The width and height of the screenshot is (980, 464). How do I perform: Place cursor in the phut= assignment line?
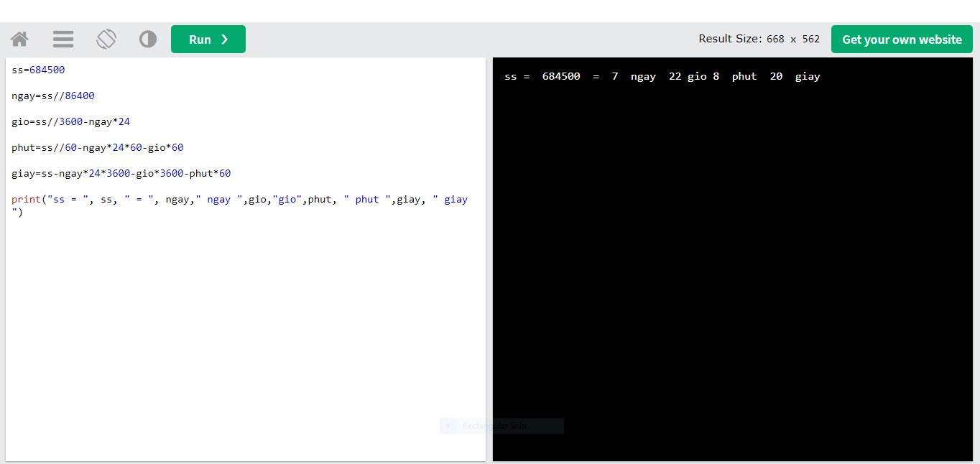97,147
